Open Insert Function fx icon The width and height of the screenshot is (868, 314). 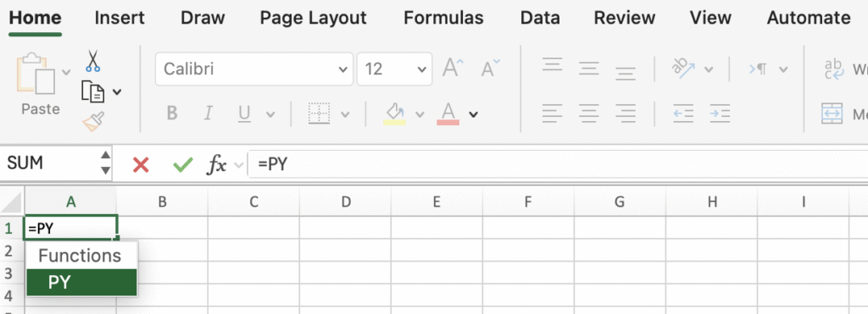pyautogui.click(x=216, y=164)
